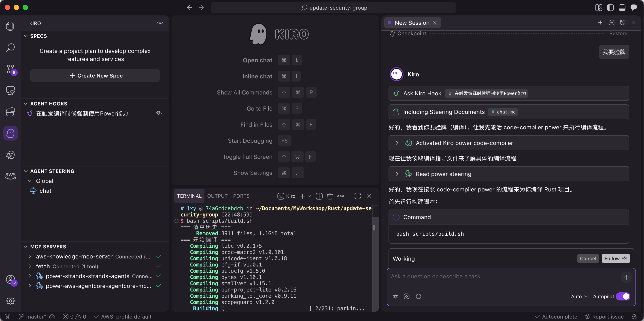The height and width of the screenshot is (321, 644).
Task: Expand aws-knowledge-mcp-server in MCP Servers
Action: [30, 256]
